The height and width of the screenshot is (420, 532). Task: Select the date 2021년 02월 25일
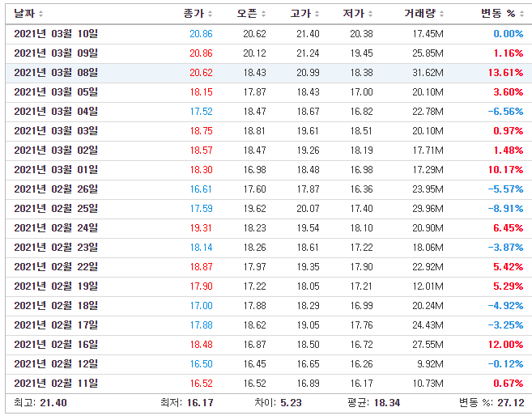tap(56, 209)
